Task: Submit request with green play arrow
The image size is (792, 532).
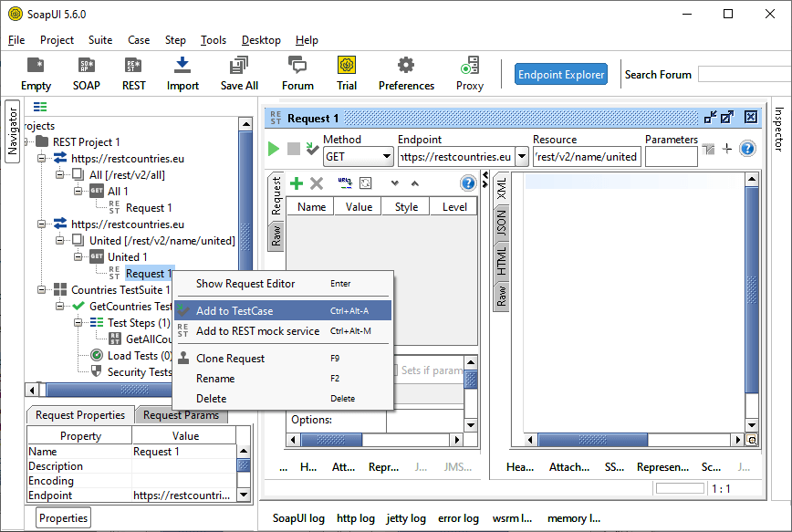Action: point(273,149)
